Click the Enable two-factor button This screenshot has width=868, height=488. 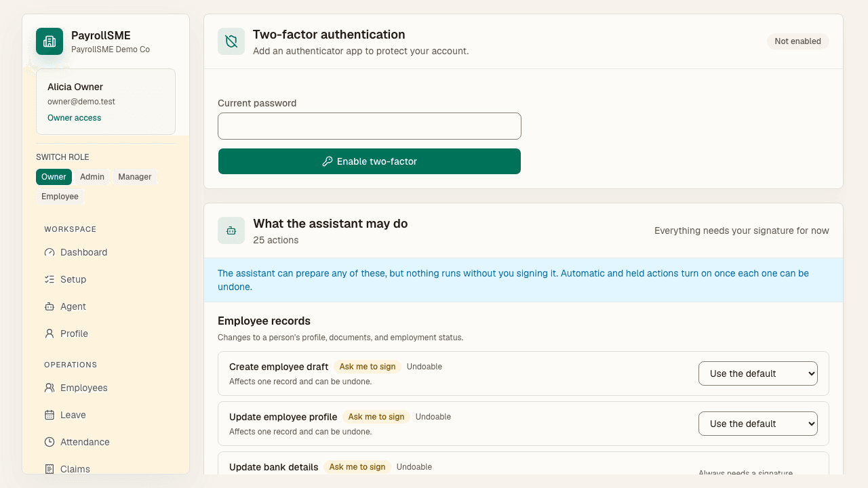point(370,161)
